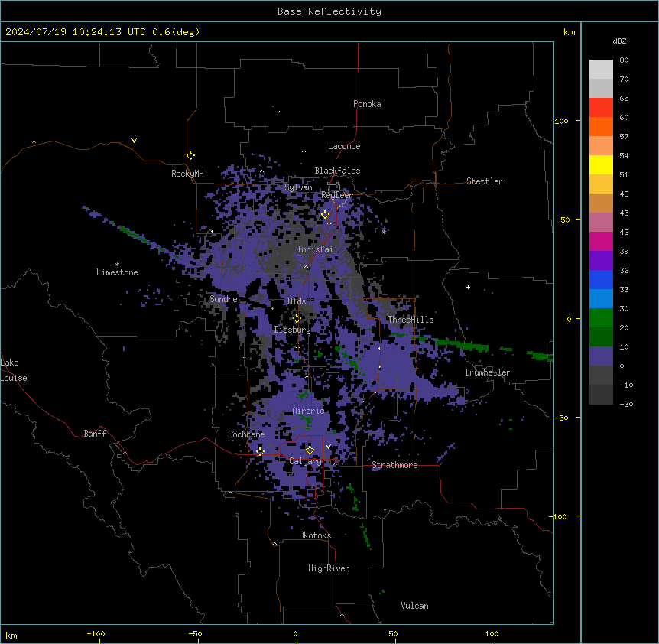Pick the yellow 54 dBZ legend swatch
This screenshot has width=659, height=644.
pyautogui.click(x=601, y=164)
